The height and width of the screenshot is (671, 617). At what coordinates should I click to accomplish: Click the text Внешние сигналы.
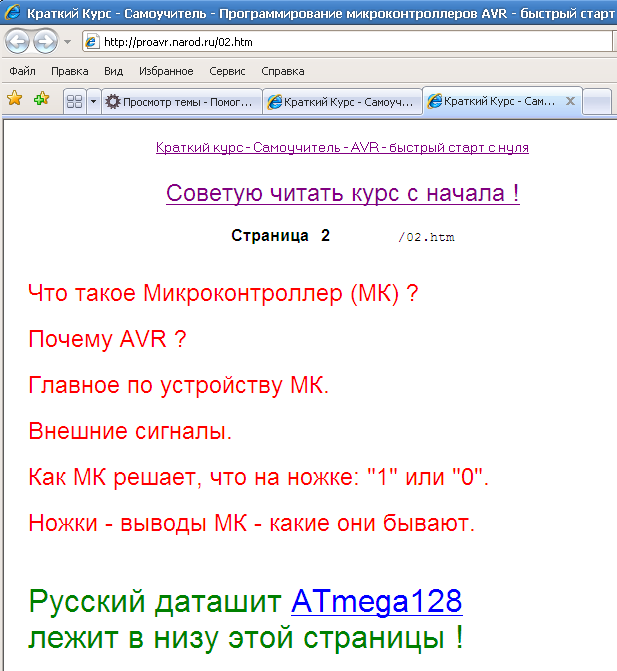[x=130, y=431]
